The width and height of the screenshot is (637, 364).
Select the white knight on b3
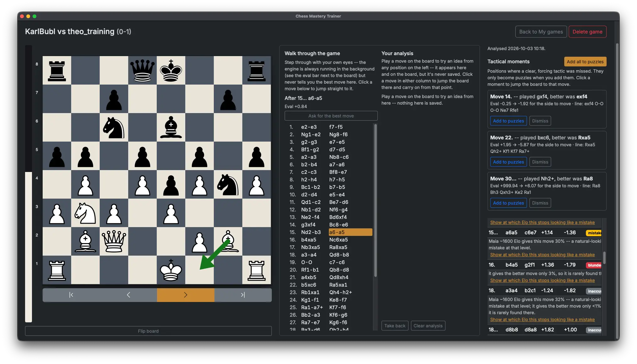point(85,213)
